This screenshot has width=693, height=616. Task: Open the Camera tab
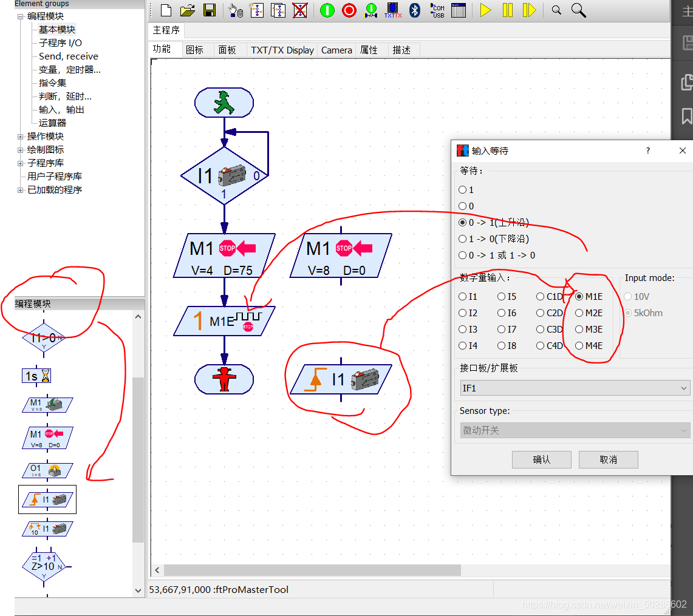point(336,50)
